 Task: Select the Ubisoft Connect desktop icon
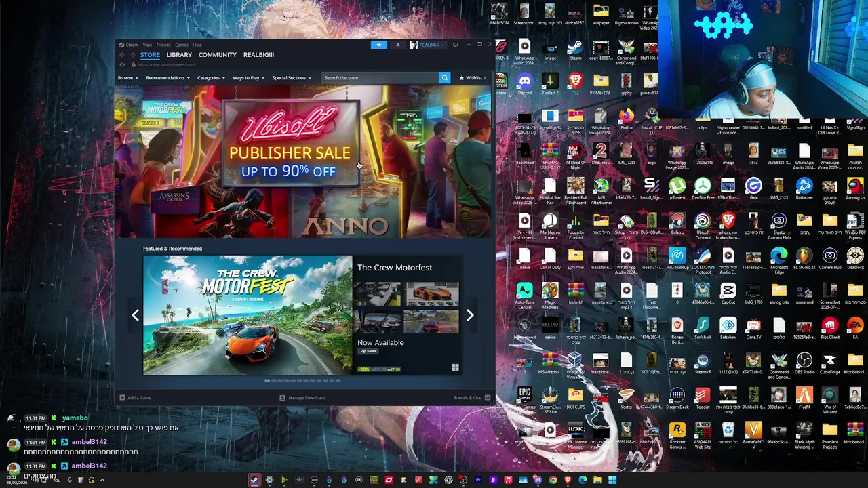(x=703, y=226)
